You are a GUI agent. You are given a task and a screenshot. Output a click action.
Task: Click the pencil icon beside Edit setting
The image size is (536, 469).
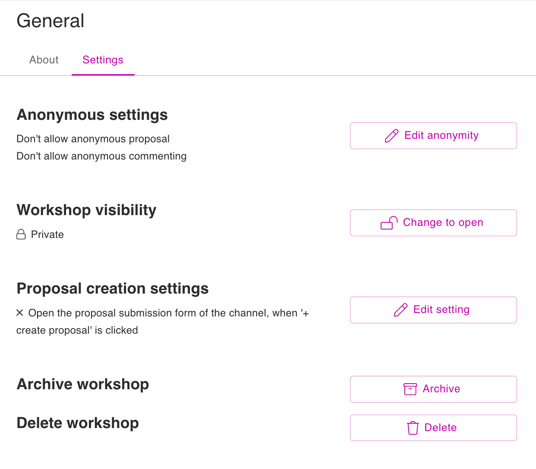click(400, 310)
